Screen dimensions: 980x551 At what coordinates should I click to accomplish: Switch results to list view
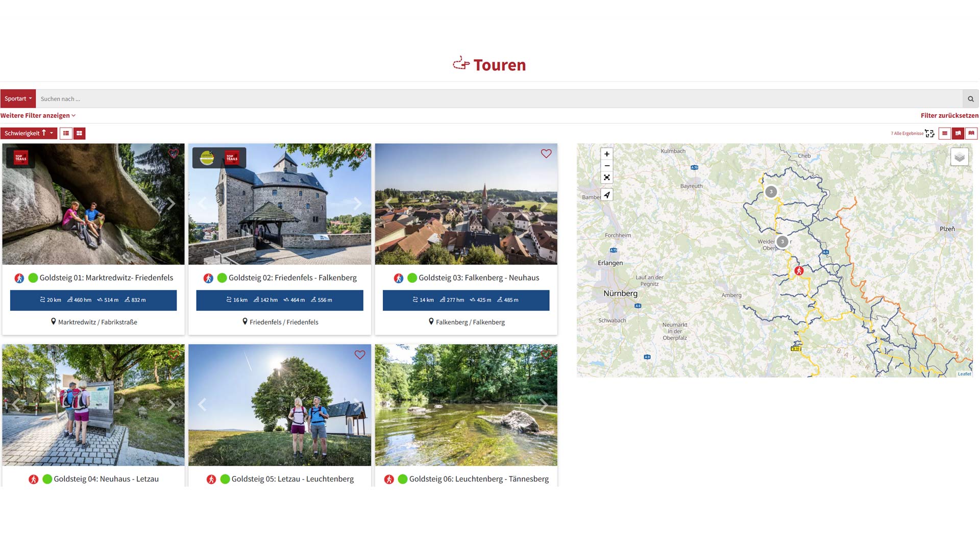(66, 134)
